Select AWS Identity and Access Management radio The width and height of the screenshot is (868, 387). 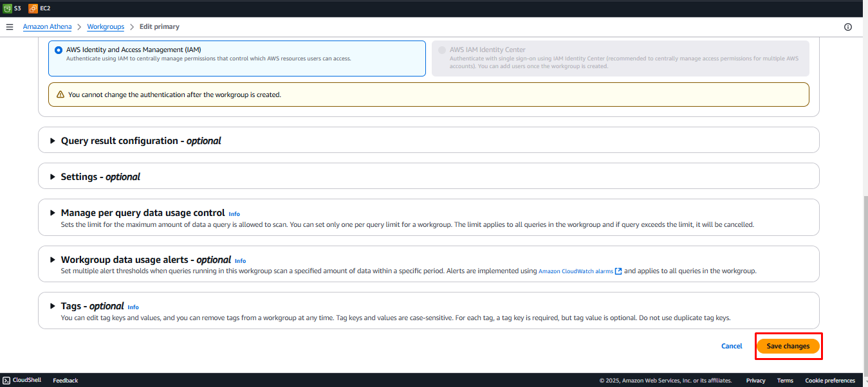coord(59,50)
